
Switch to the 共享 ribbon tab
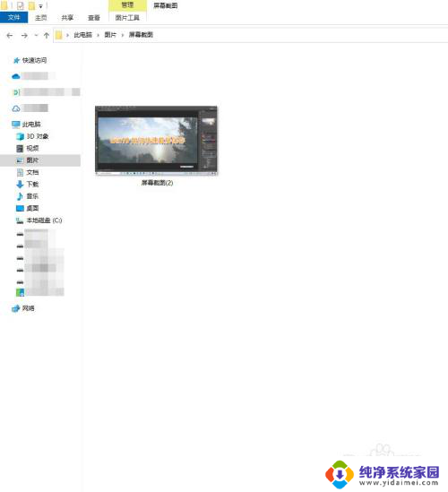tap(67, 18)
